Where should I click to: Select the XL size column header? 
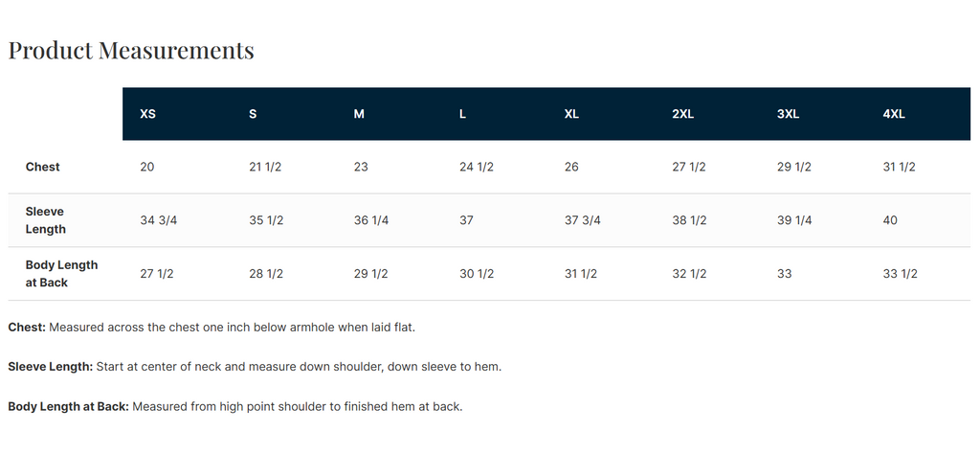point(571,114)
